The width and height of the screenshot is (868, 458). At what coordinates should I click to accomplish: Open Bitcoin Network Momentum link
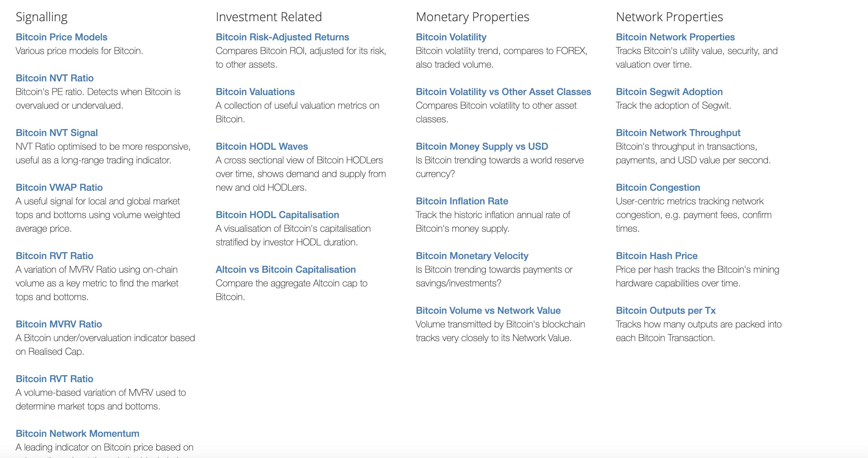pyautogui.click(x=78, y=433)
